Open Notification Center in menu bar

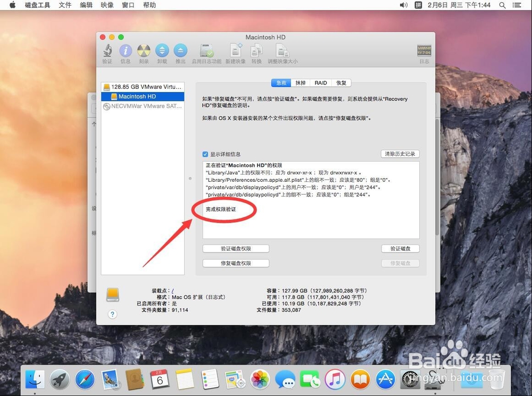[517, 5]
